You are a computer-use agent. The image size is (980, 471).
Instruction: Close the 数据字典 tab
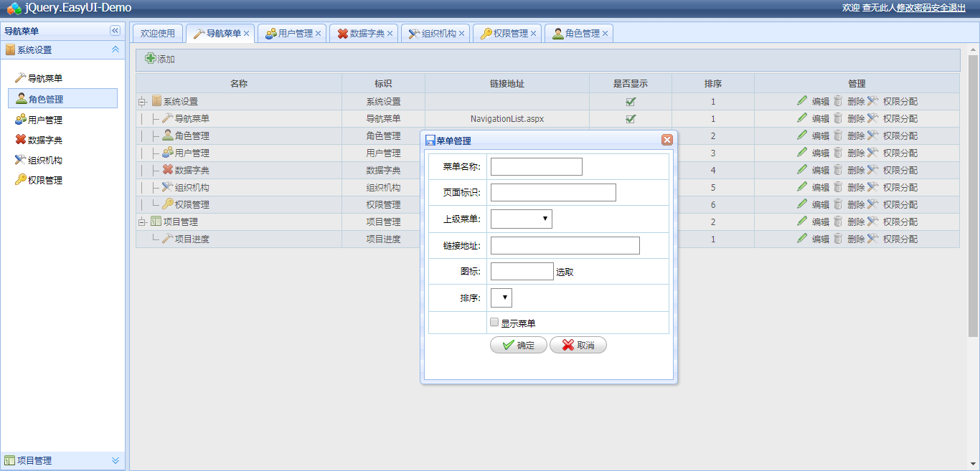click(390, 34)
